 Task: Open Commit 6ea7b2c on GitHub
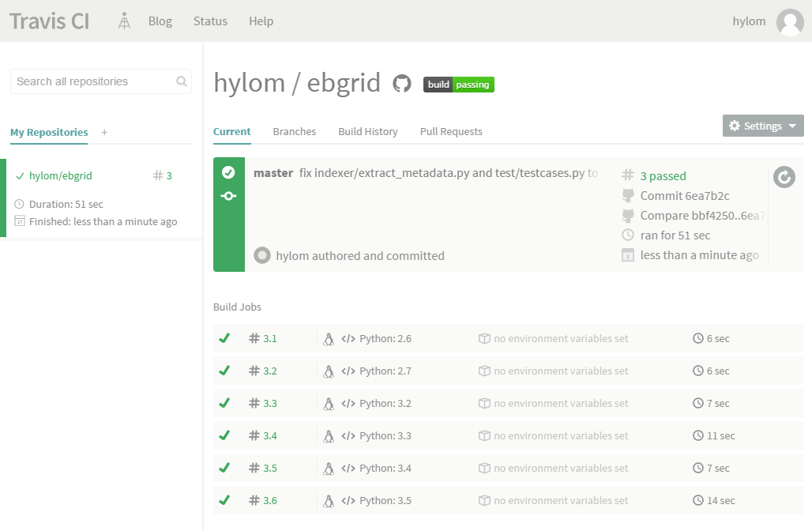click(685, 196)
